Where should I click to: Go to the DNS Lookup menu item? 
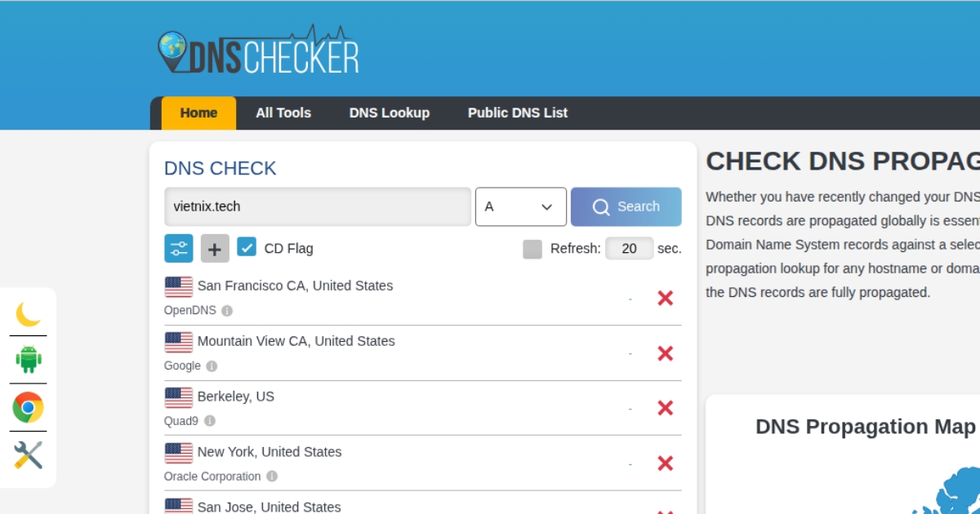point(390,113)
